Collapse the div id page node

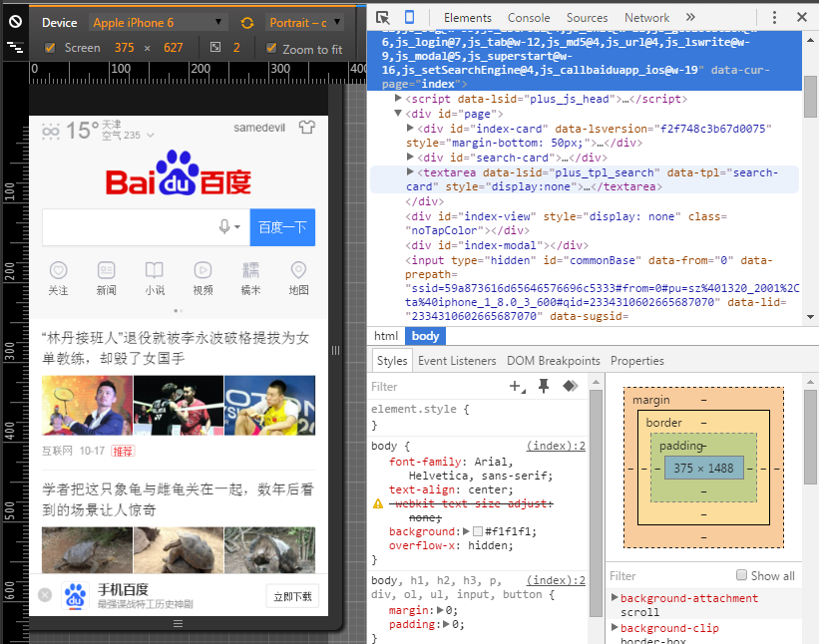click(398, 113)
